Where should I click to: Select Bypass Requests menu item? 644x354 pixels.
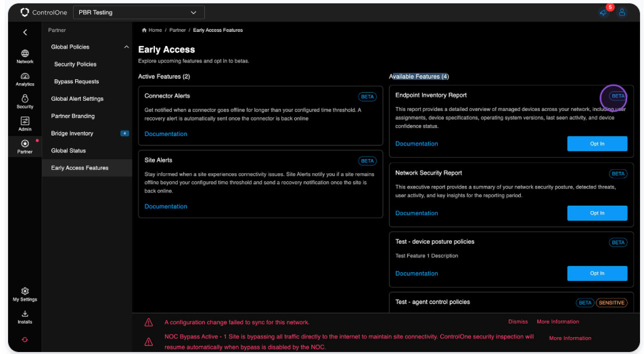(x=76, y=81)
